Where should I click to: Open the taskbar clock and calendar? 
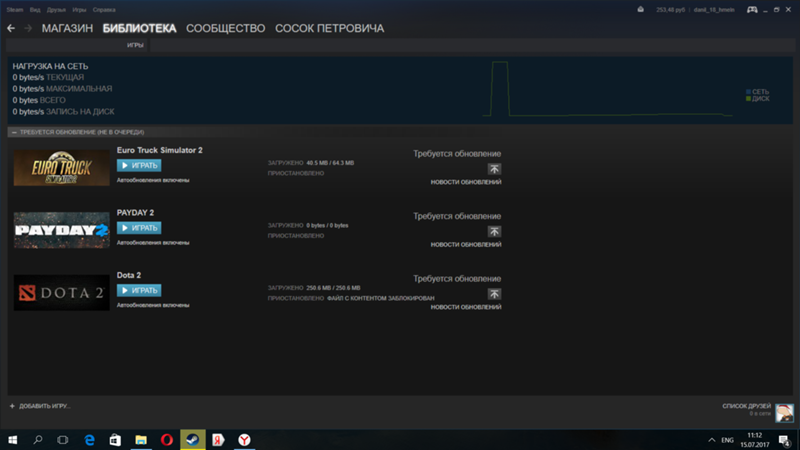tap(755, 440)
